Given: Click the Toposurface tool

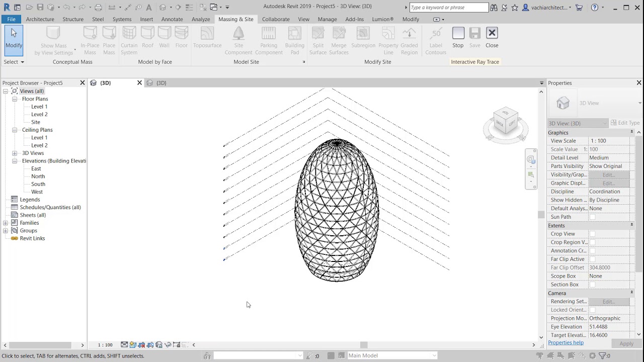Looking at the screenshot, I should click(x=207, y=38).
